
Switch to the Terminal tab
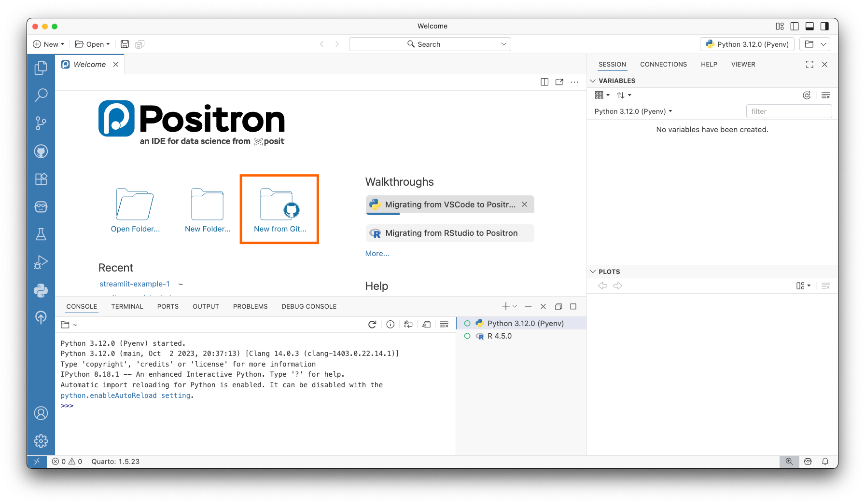coord(127,306)
